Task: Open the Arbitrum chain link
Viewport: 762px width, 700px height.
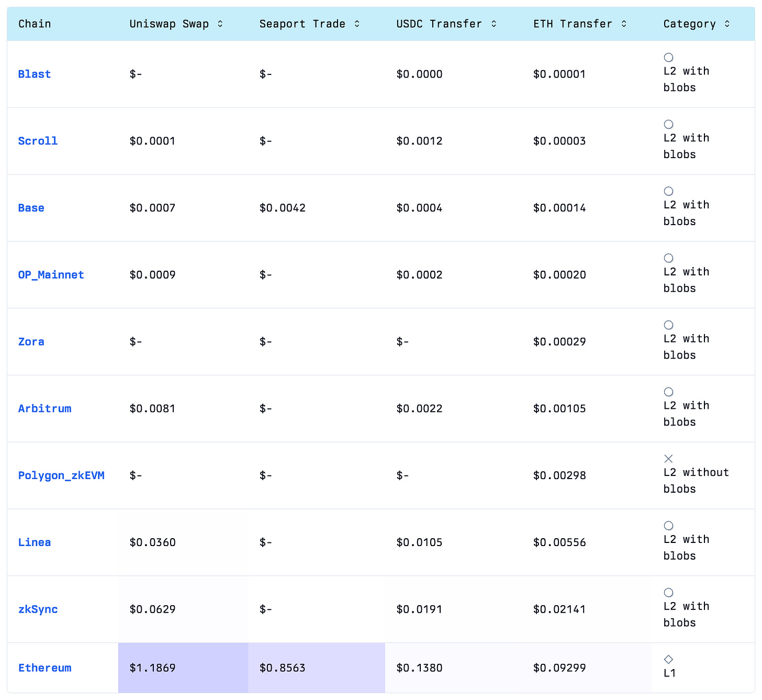Action: pyautogui.click(x=45, y=409)
